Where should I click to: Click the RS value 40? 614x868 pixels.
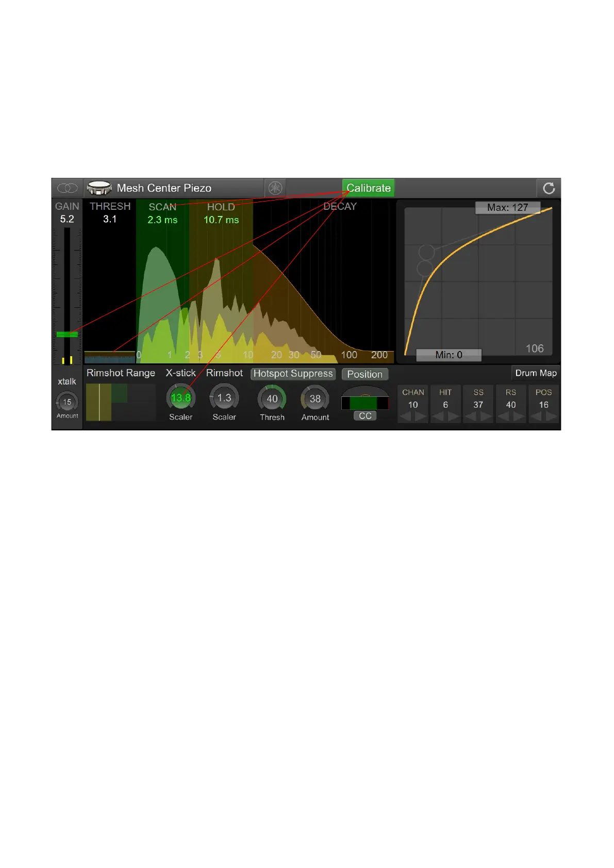click(x=511, y=405)
